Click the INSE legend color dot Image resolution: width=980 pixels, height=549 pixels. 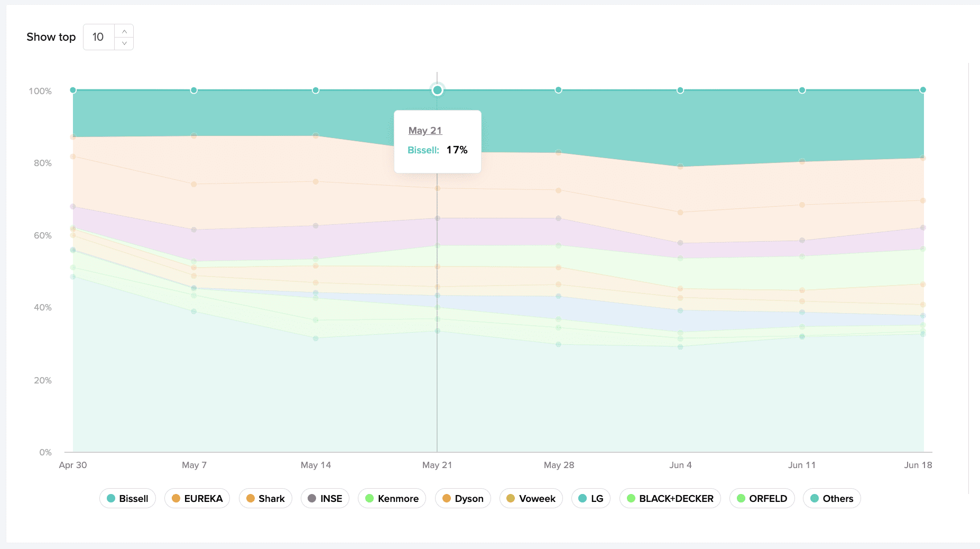(312, 498)
